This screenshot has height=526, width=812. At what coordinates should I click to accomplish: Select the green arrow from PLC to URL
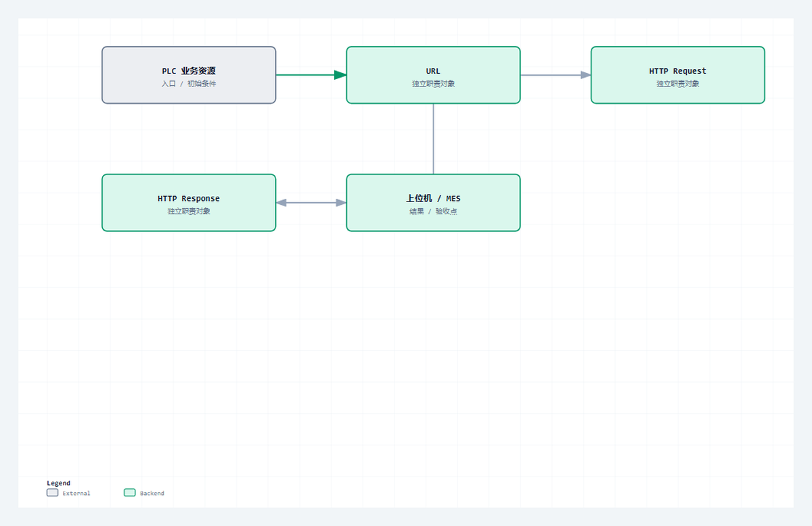click(x=311, y=75)
